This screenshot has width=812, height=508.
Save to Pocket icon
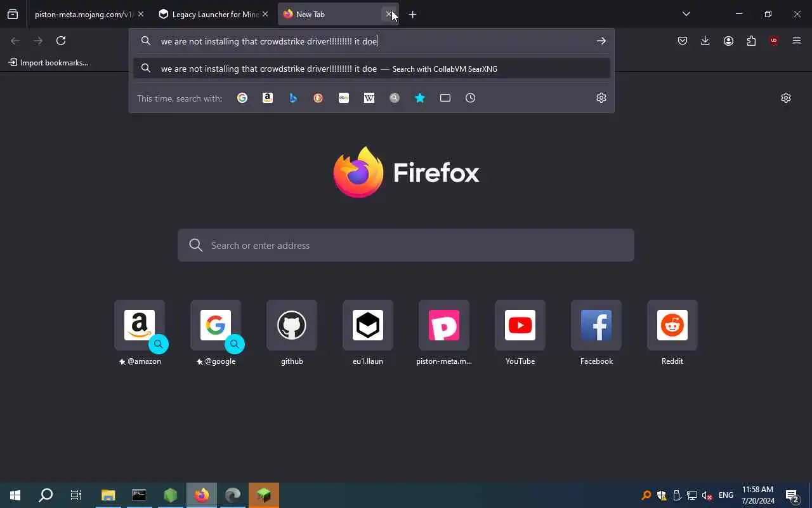[x=683, y=41]
